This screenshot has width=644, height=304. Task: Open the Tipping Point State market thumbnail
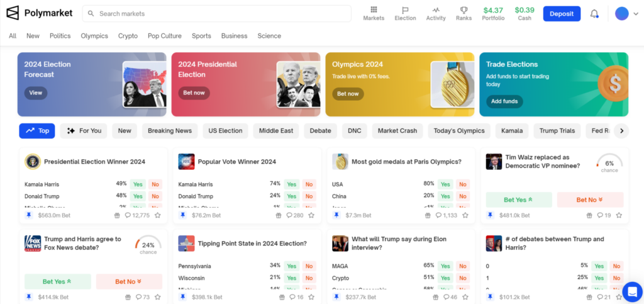pyautogui.click(x=186, y=243)
